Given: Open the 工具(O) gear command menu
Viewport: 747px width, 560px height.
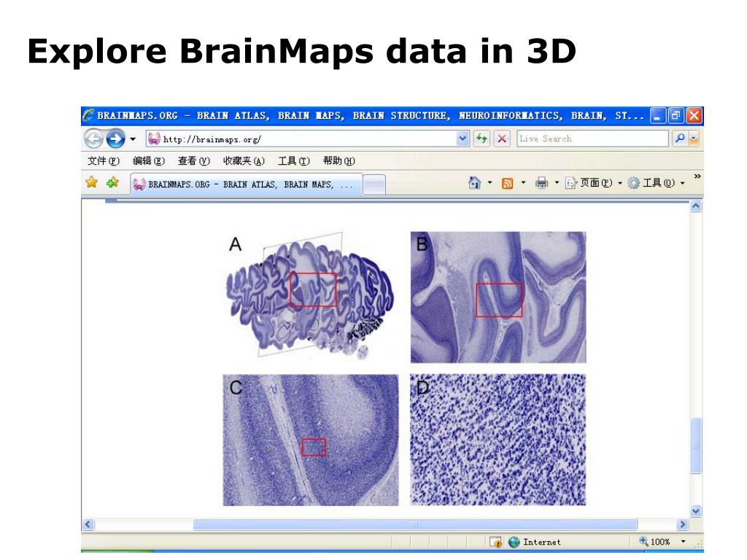Looking at the screenshot, I should point(657,183).
